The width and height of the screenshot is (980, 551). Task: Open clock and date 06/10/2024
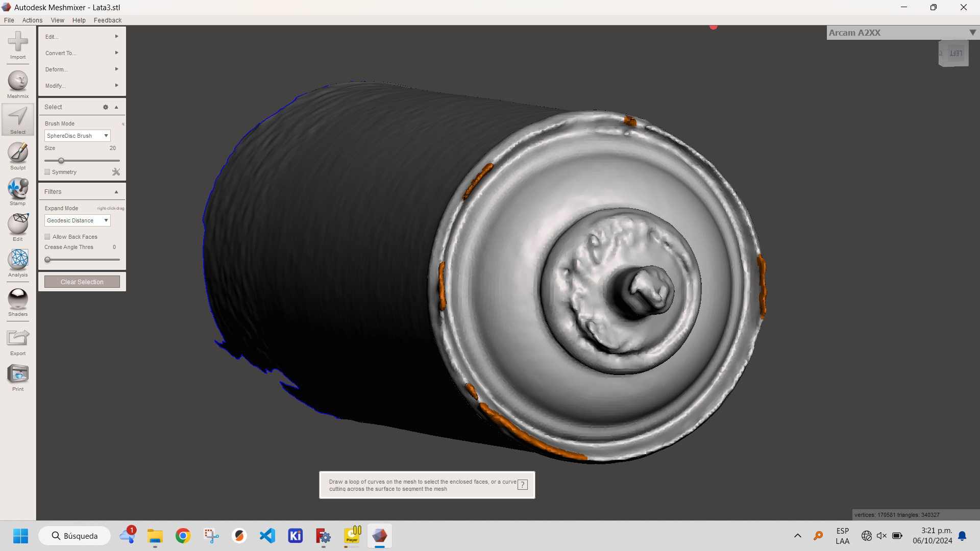click(x=933, y=536)
